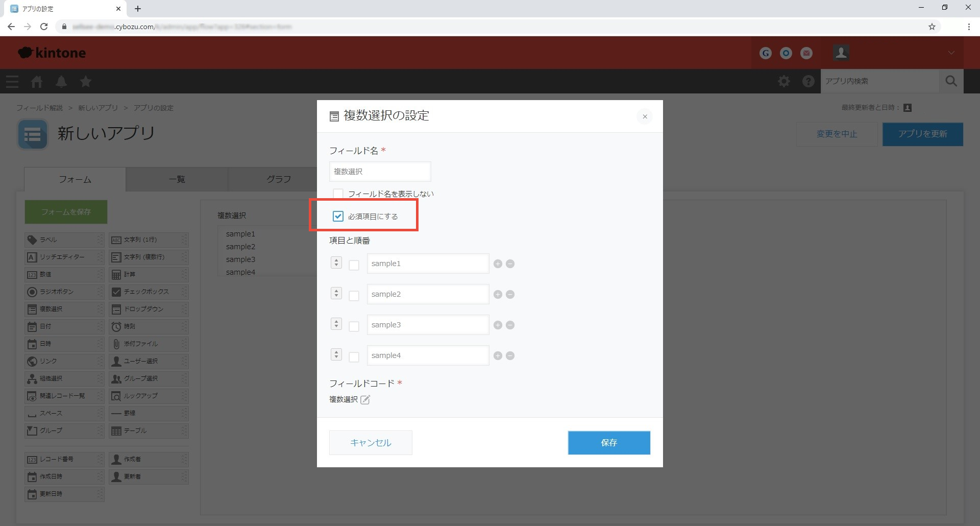The height and width of the screenshot is (526, 980).
Task: Open 新しいアプリ breadcrumb link
Action: [x=98, y=108]
